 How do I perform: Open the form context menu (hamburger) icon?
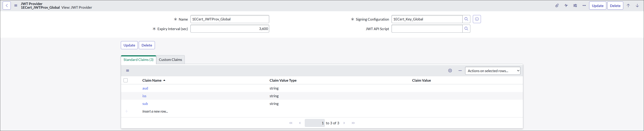pos(16,6)
